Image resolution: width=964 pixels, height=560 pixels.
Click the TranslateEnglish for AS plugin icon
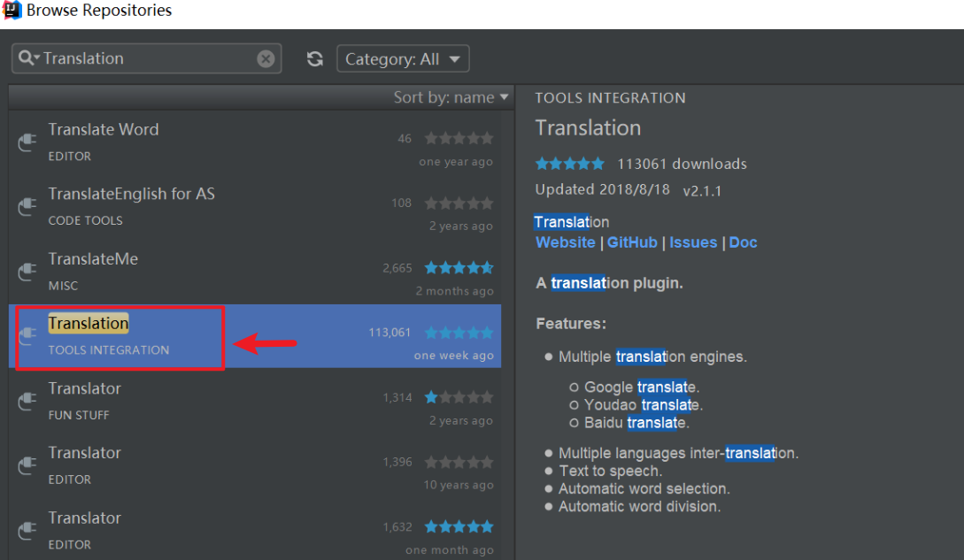(27, 207)
